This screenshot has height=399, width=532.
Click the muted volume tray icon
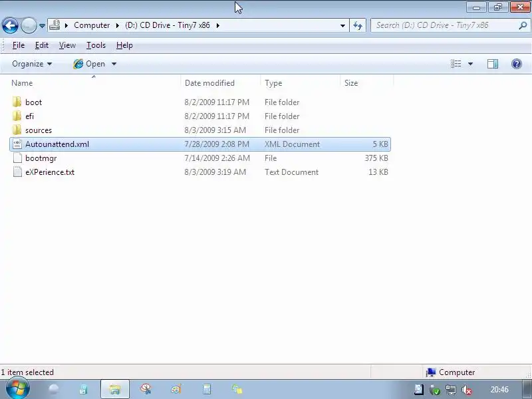(x=467, y=390)
